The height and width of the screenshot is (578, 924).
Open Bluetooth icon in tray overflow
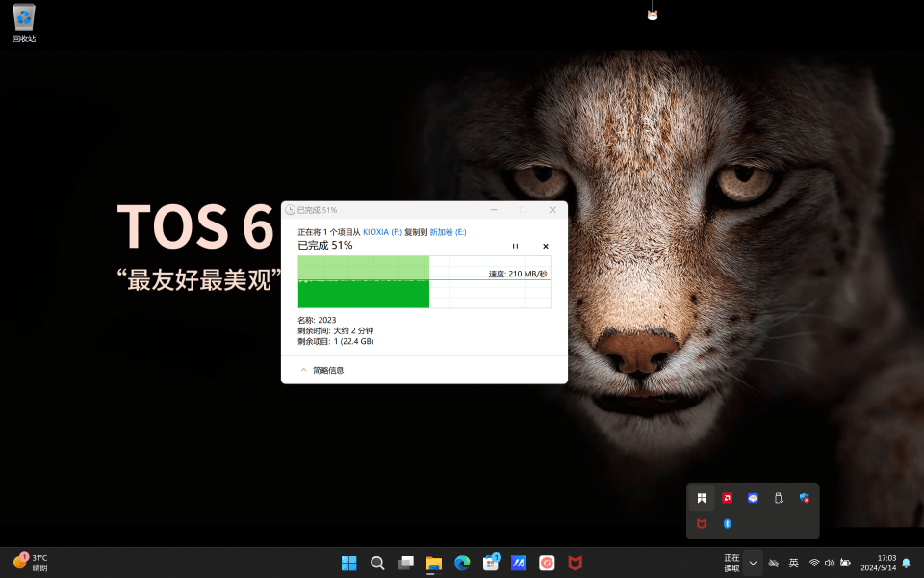[728, 524]
